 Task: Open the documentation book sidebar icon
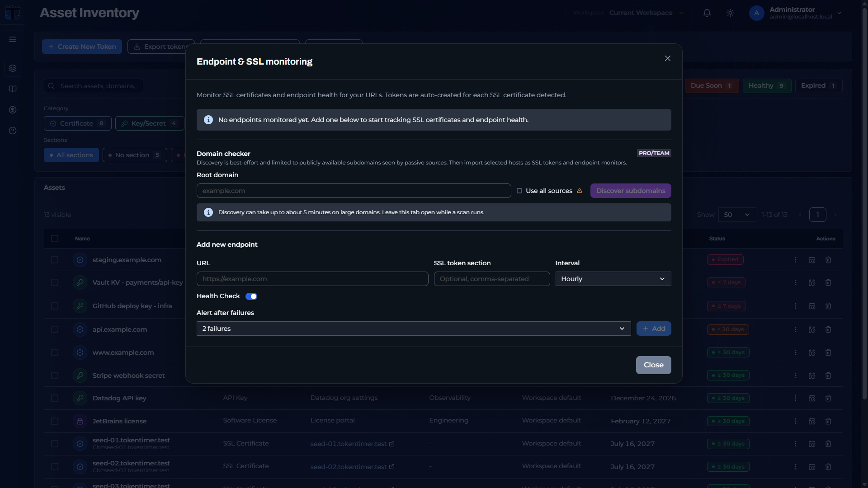13,89
